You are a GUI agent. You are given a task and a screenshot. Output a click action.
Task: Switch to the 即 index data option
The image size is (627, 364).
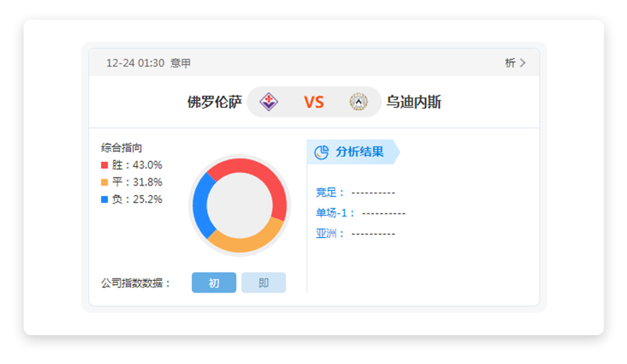pyautogui.click(x=263, y=283)
